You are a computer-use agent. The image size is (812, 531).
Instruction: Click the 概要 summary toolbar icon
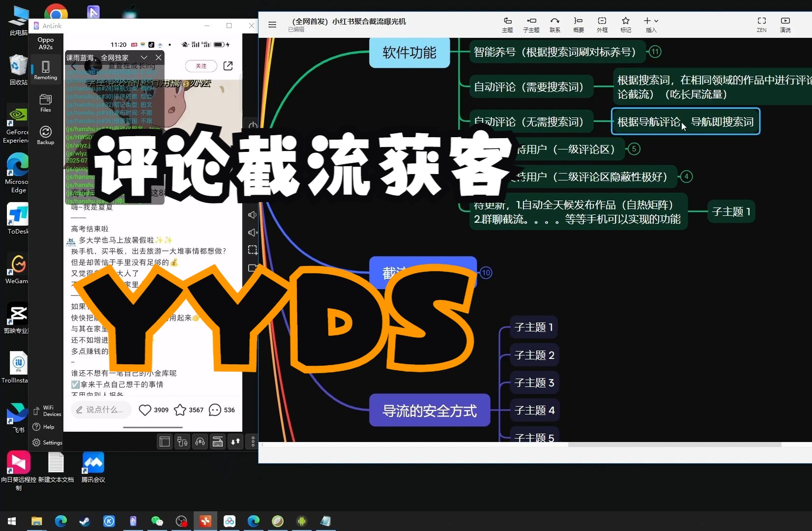[x=579, y=24]
